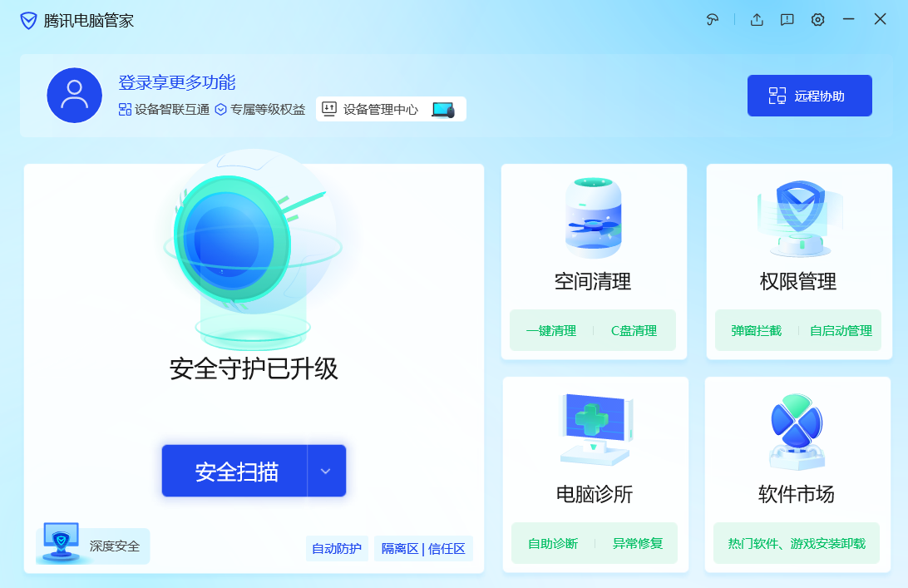Open 自动防护 settings
This screenshot has height=588, width=908.
point(337,549)
